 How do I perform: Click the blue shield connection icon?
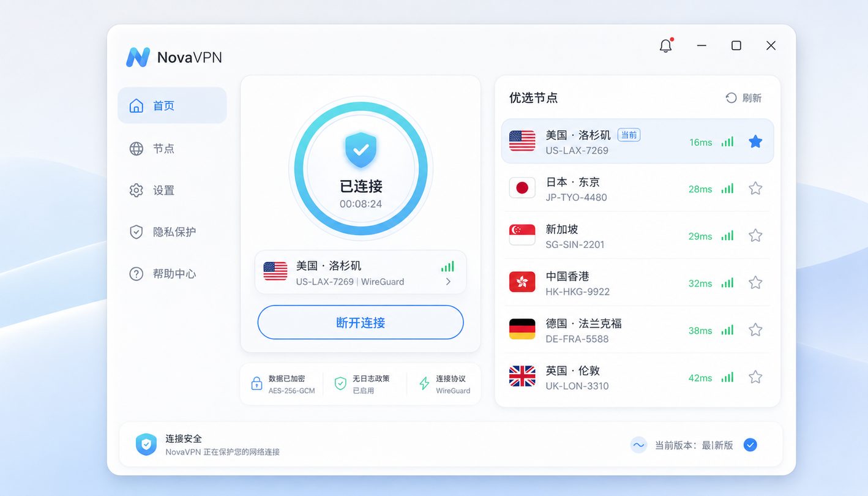(361, 150)
